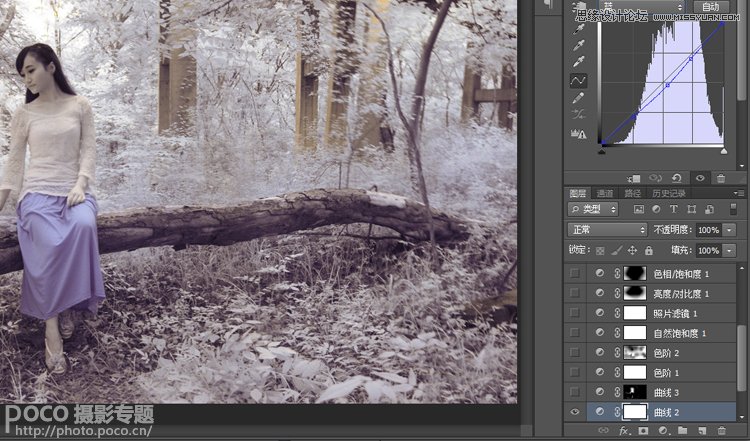Pick the white point eyedropper
This screenshot has height=441, width=750.
point(578,62)
